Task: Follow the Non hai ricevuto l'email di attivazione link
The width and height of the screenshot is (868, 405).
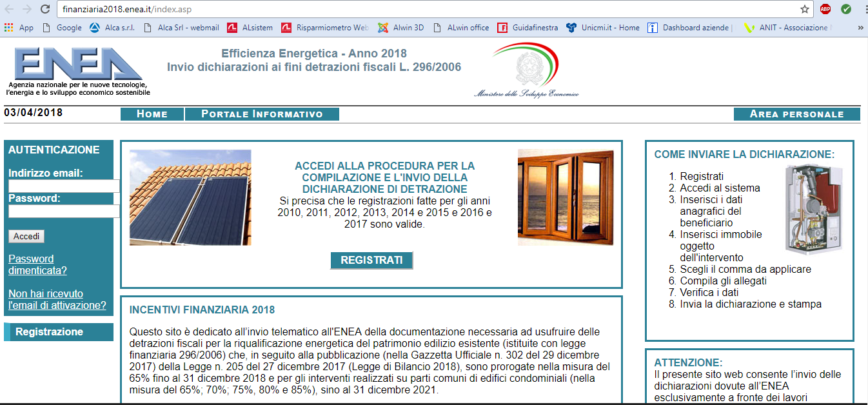Action: [57, 299]
